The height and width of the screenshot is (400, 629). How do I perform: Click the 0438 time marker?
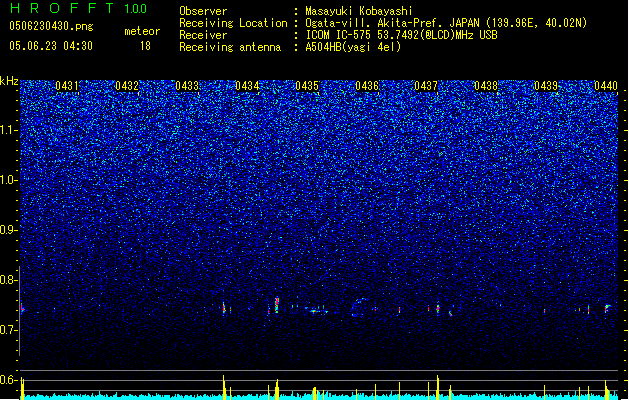(x=486, y=86)
